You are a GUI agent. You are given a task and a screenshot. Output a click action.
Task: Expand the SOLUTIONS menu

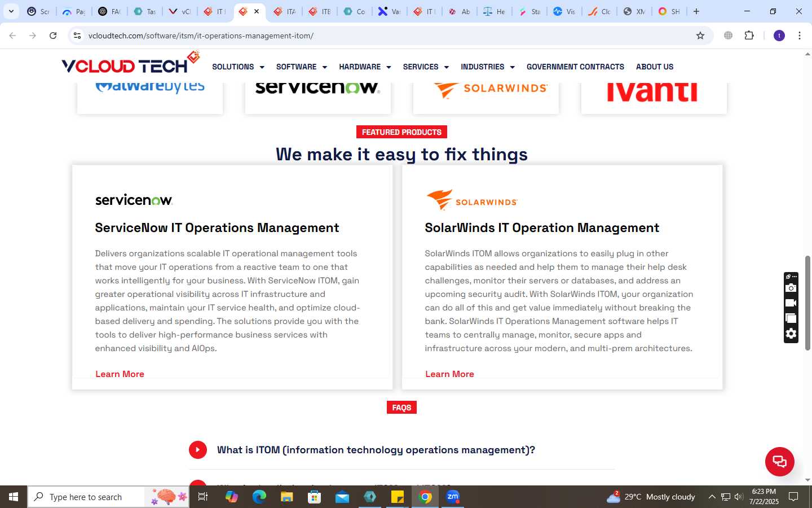point(238,67)
